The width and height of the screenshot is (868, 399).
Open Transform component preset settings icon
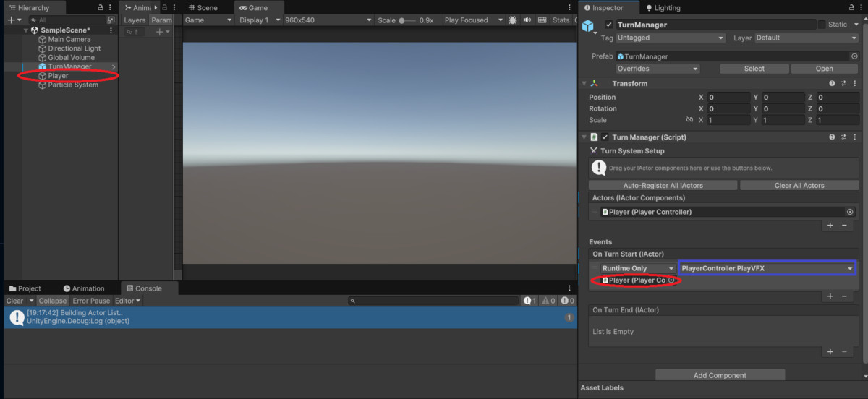[x=843, y=84]
